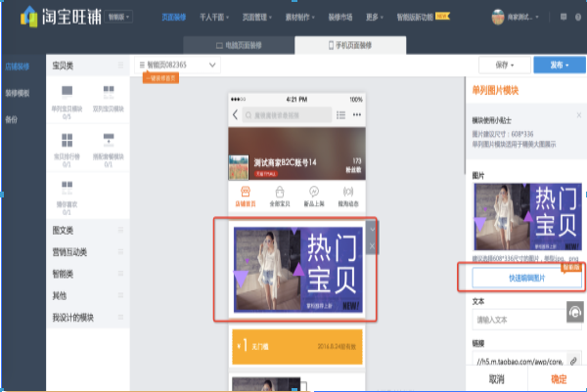
Task: Select the 单列宝贝模块 icon
Action: tap(67, 92)
